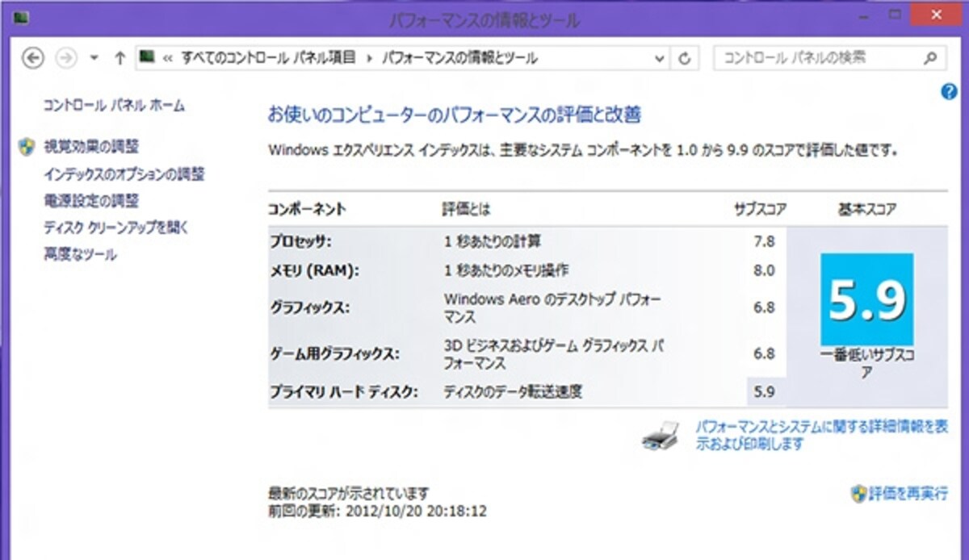Click the hard disk subscore 5.9
Image resolution: width=969 pixels, height=560 pixels.
(x=763, y=392)
